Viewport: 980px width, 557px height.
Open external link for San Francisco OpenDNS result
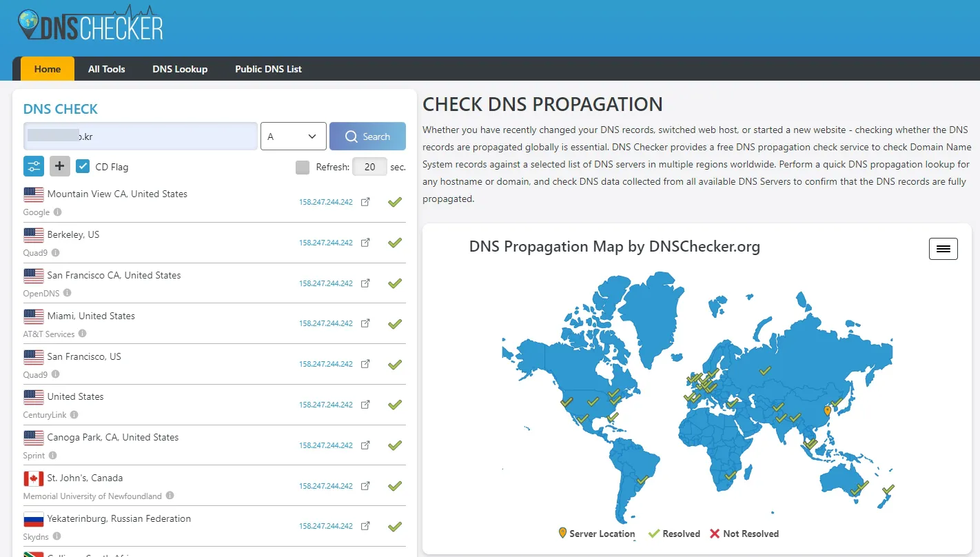coord(366,283)
